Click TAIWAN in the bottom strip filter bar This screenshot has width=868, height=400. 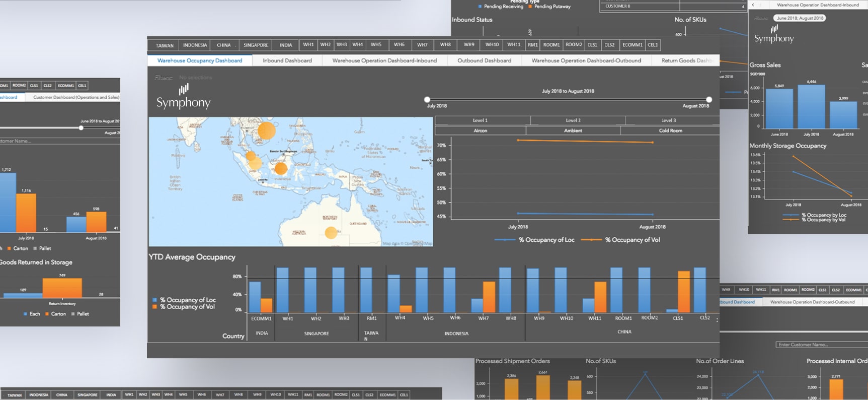tap(15, 395)
